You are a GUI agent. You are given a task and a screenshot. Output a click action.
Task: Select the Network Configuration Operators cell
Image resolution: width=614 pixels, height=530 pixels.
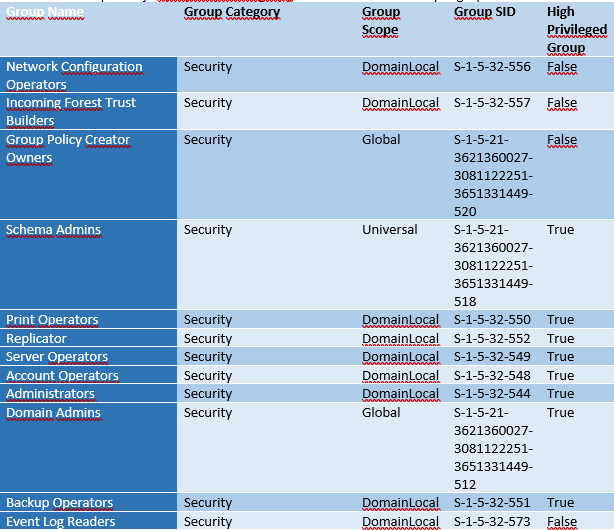(75, 76)
